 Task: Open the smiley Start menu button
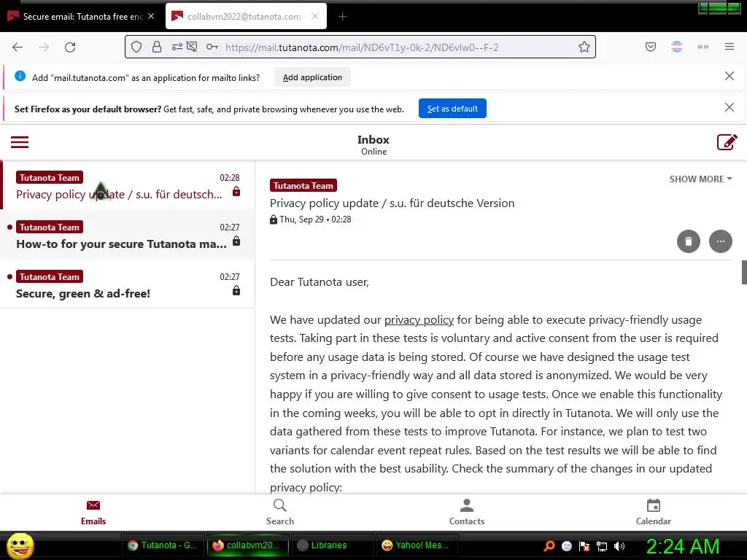pyautogui.click(x=20, y=545)
